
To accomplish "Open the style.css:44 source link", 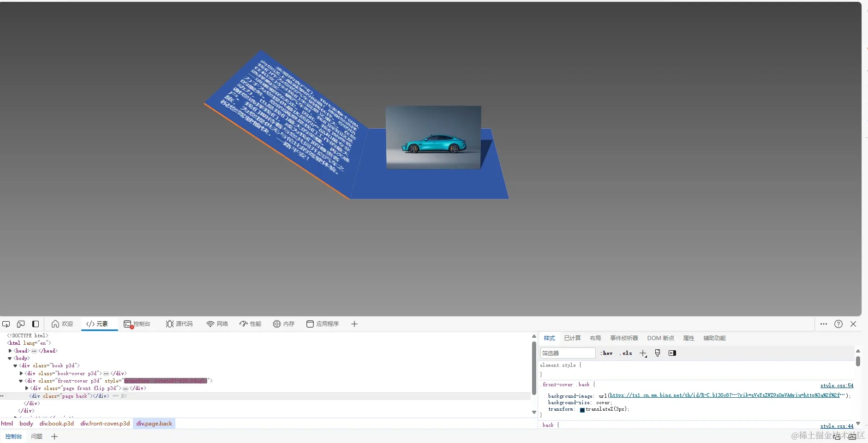I will pyautogui.click(x=837, y=426).
